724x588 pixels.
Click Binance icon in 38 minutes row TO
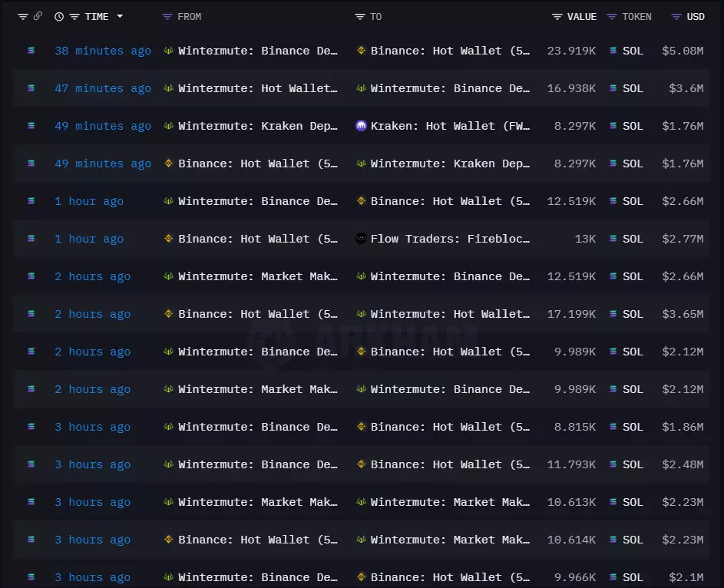361,51
